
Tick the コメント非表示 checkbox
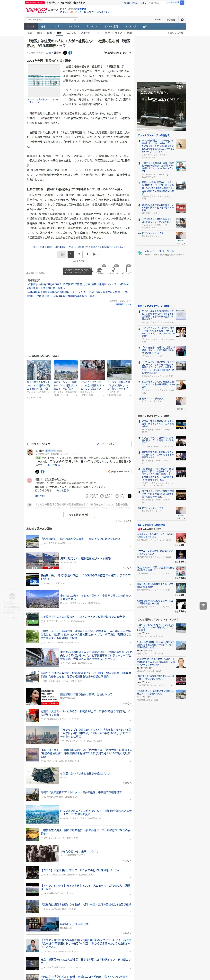[115, 521]
